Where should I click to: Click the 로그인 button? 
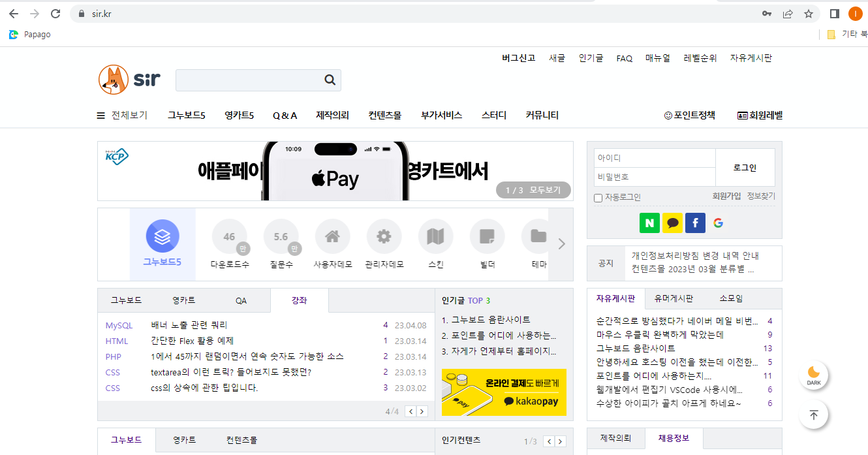click(745, 168)
